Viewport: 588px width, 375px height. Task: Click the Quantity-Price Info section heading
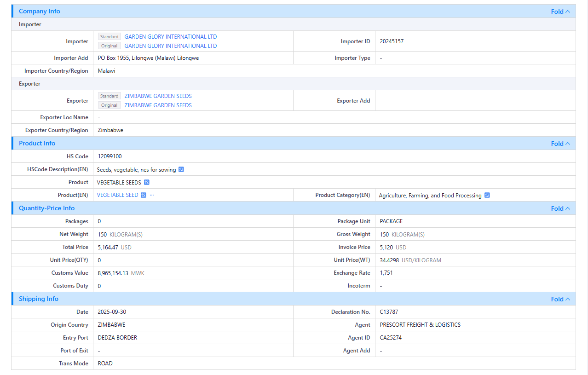pos(47,208)
